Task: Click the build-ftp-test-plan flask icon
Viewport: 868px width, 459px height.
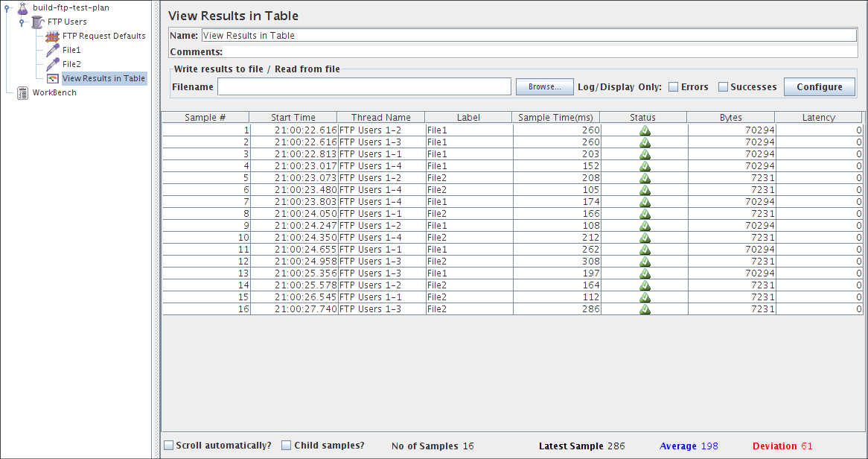Action: point(23,7)
